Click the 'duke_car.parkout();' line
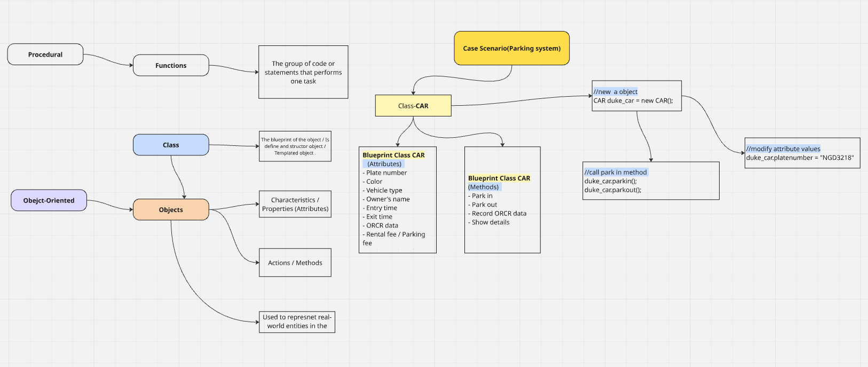The image size is (868, 367). (x=613, y=190)
